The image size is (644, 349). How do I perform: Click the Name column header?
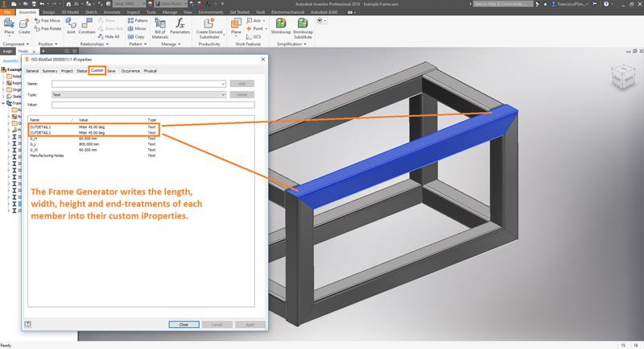pos(52,120)
